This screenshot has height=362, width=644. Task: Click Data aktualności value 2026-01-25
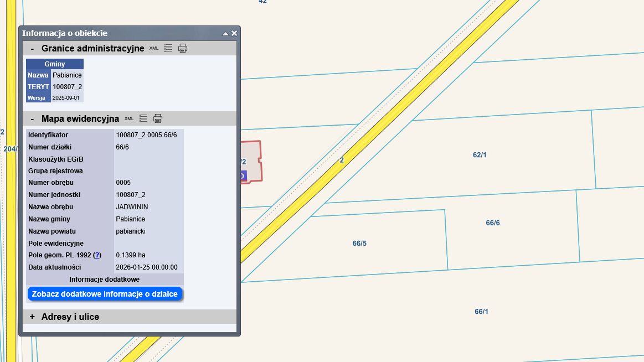tap(147, 267)
